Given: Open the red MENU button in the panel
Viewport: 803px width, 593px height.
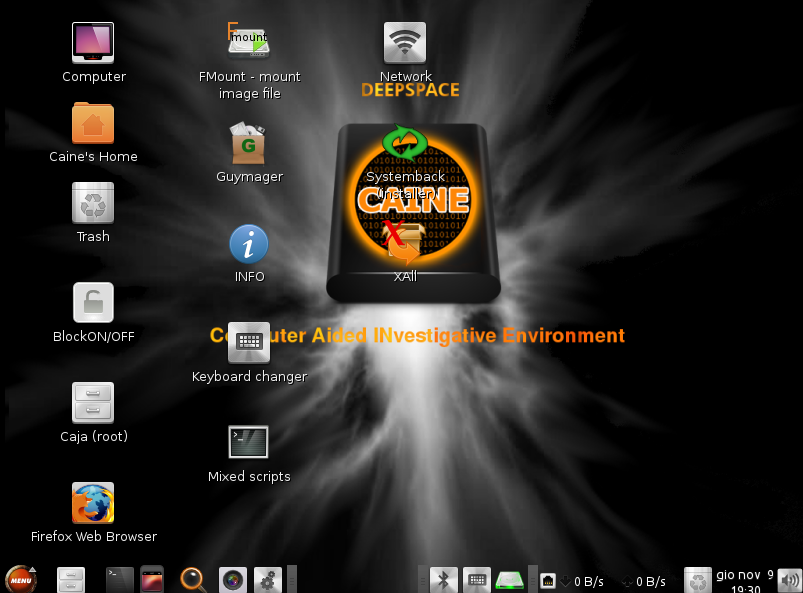Looking at the screenshot, I should [x=20, y=579].
